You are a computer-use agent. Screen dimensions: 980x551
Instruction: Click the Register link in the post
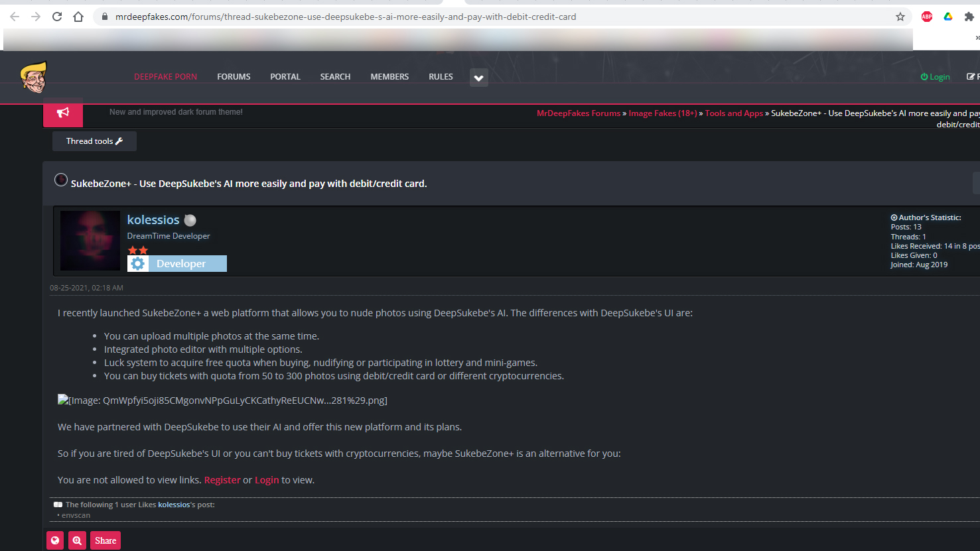coord(222,480)
